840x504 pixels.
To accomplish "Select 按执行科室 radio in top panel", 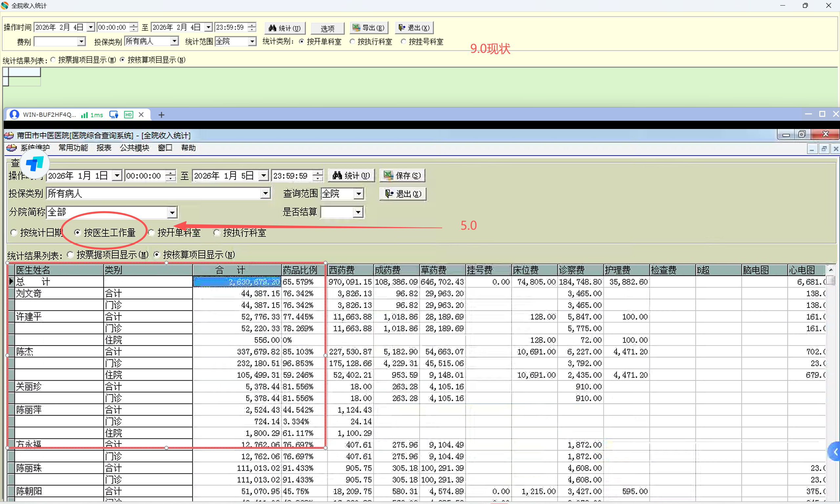I will [x=352, y=41].
